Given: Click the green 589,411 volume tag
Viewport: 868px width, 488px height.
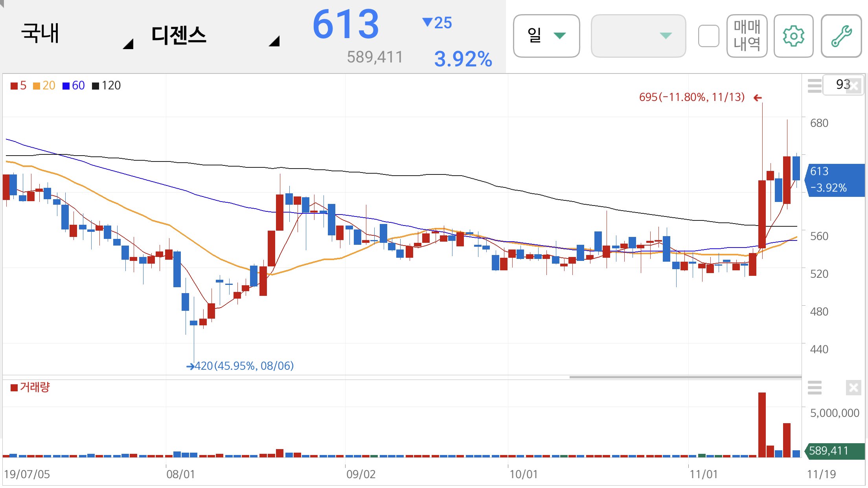Looking at the screenshot, I should [835, 451].
